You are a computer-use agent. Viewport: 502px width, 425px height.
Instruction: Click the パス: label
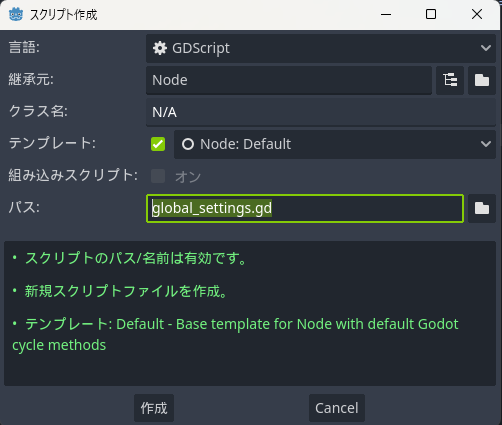(x=24, y=207)
